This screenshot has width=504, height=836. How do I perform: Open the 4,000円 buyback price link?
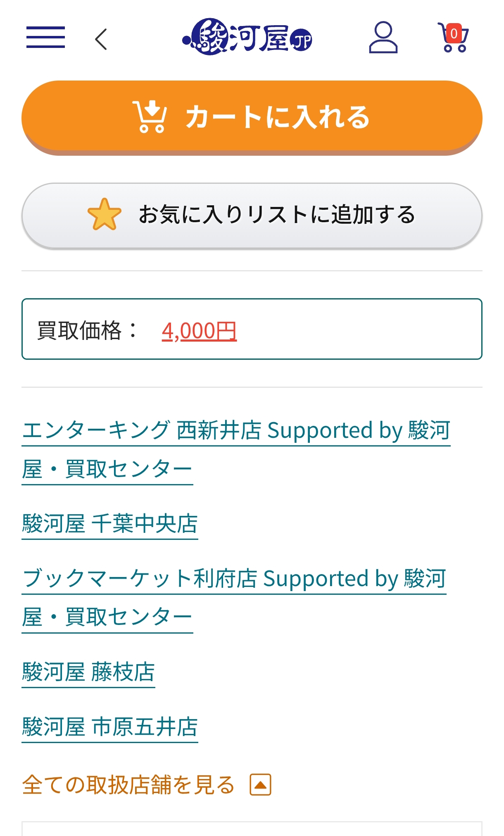click(x=199, y=331)
